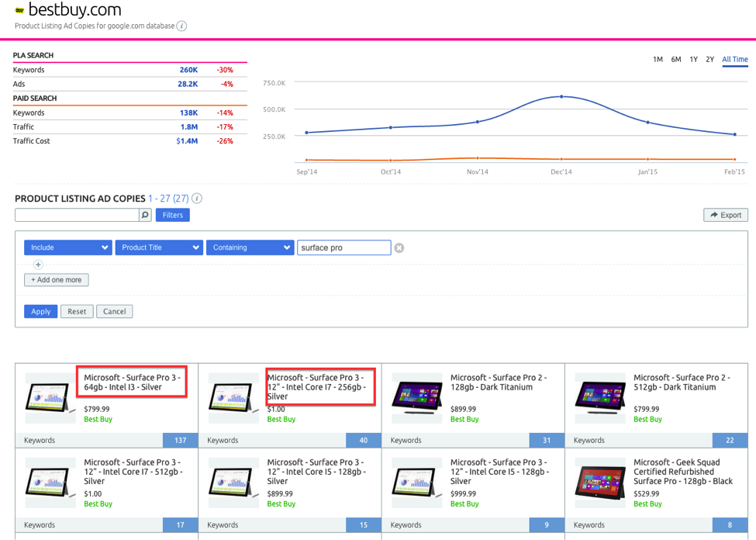Click the 137 keywords count
The height and width of the screenshot is (540, 756).
click(x=181, y=440)
